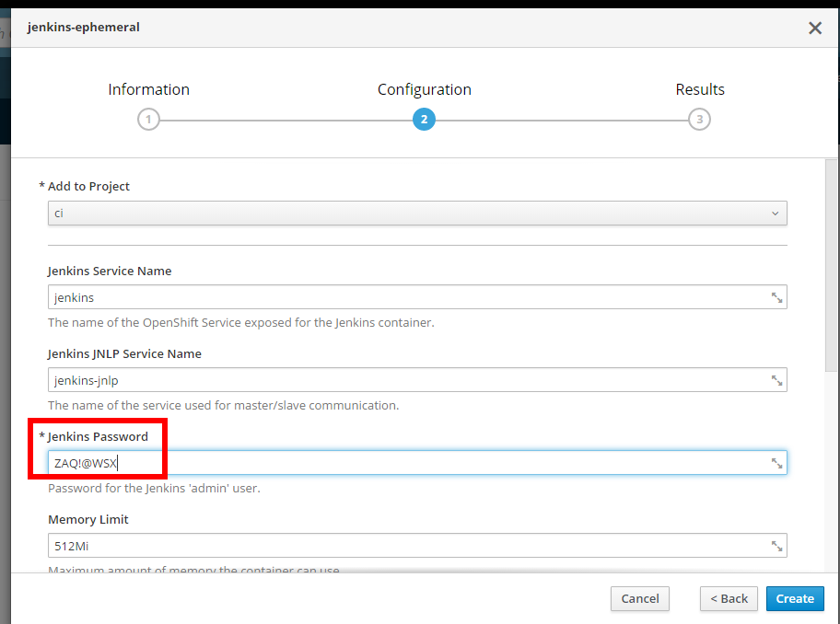Open the Add to Project dropdown
The height and width of the screenshot is (624, 840).
(417, 214)
